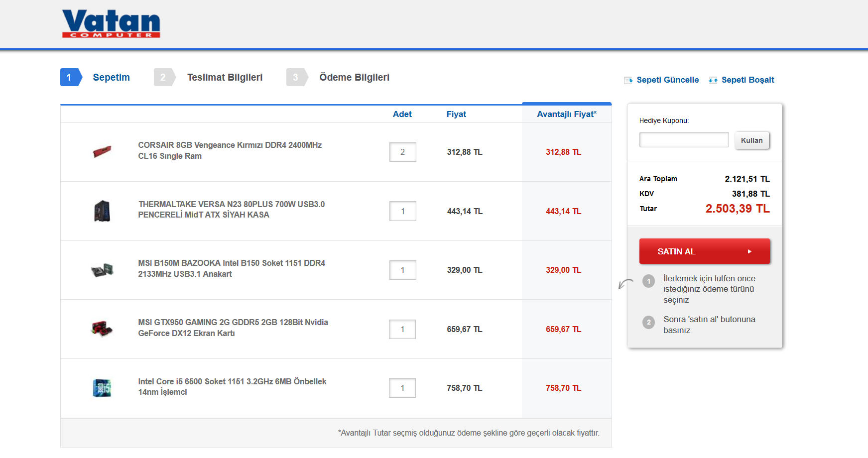Open the Thermaltake Versa case thumbnail
The width and height of the screenshot is (868, 458).
[102, 211]
